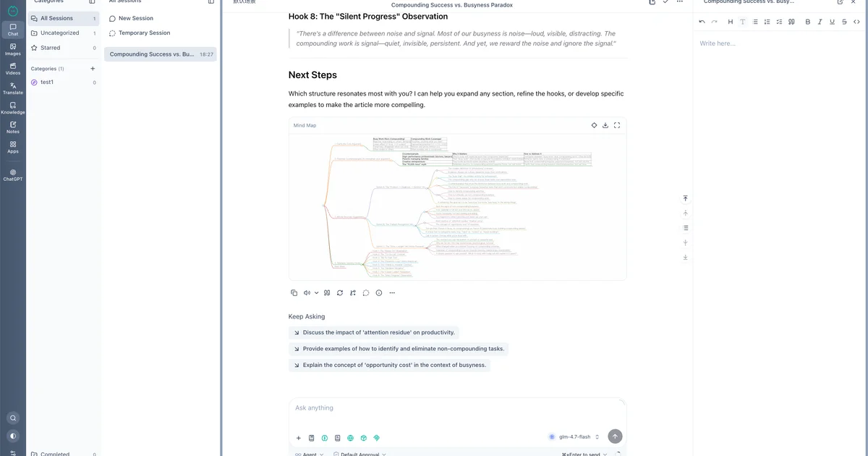Toggle italic in notes editor
This screenshot has height=456, width=868.
tap(820, 22)
